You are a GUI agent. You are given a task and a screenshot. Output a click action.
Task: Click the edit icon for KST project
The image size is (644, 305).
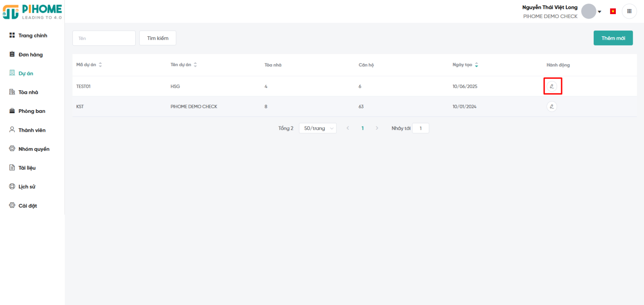point(552,106)
